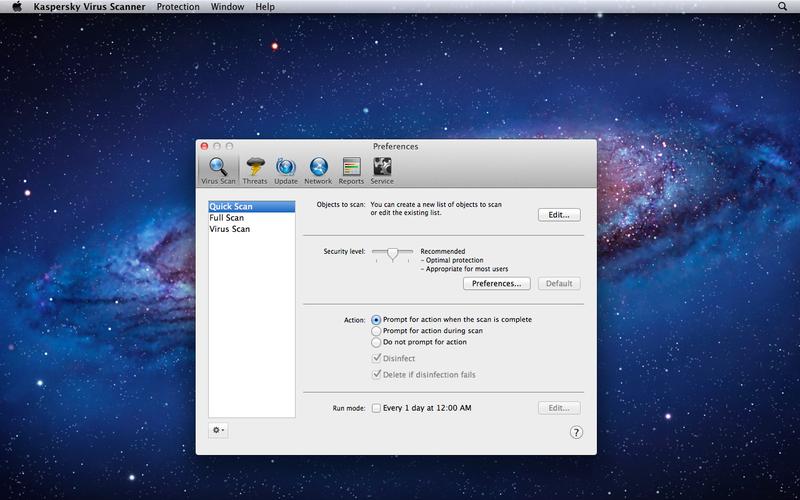Open the Protection menu
Screen dimensions: 800x500
coord(178,7)
